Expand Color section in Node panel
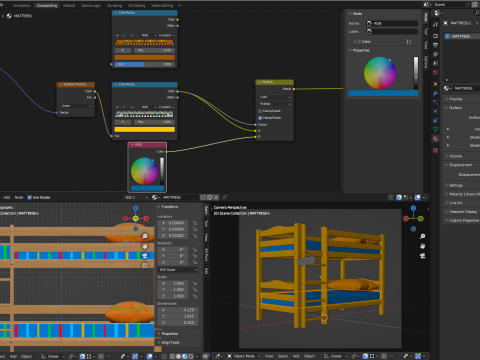The height and width of the screenshot is (360, 480). [x=355, y=41]
